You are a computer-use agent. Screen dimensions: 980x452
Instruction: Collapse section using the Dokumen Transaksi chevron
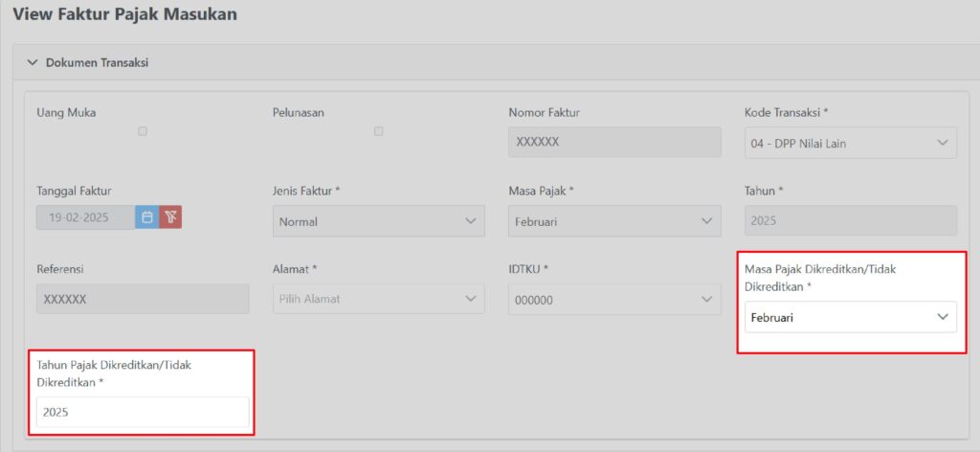(33, 63)
